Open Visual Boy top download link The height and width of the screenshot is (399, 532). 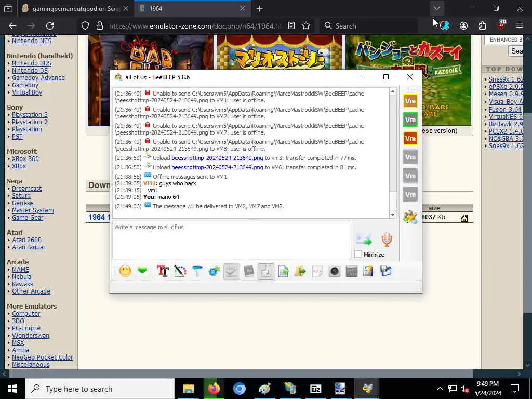[x=506, y=101]
